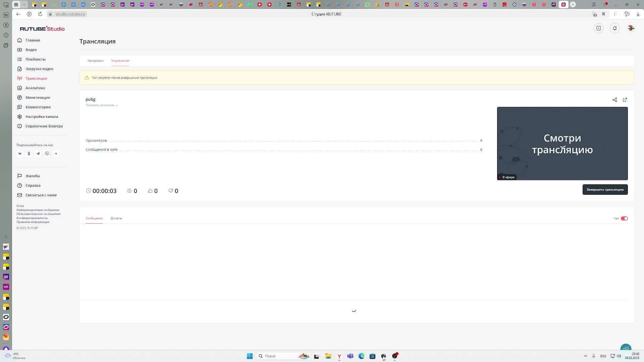Open Монетизация in the sidebar

(38, 98)
